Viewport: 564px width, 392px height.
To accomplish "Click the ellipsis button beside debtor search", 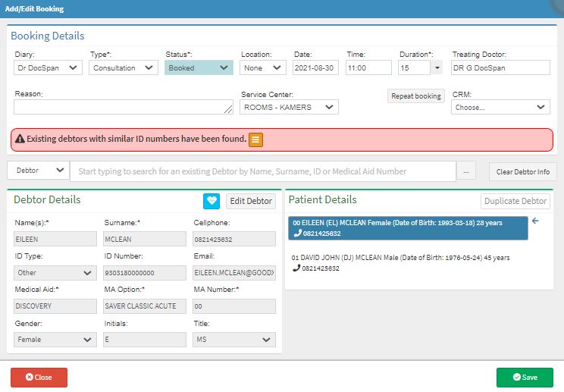I will [465, 171].
